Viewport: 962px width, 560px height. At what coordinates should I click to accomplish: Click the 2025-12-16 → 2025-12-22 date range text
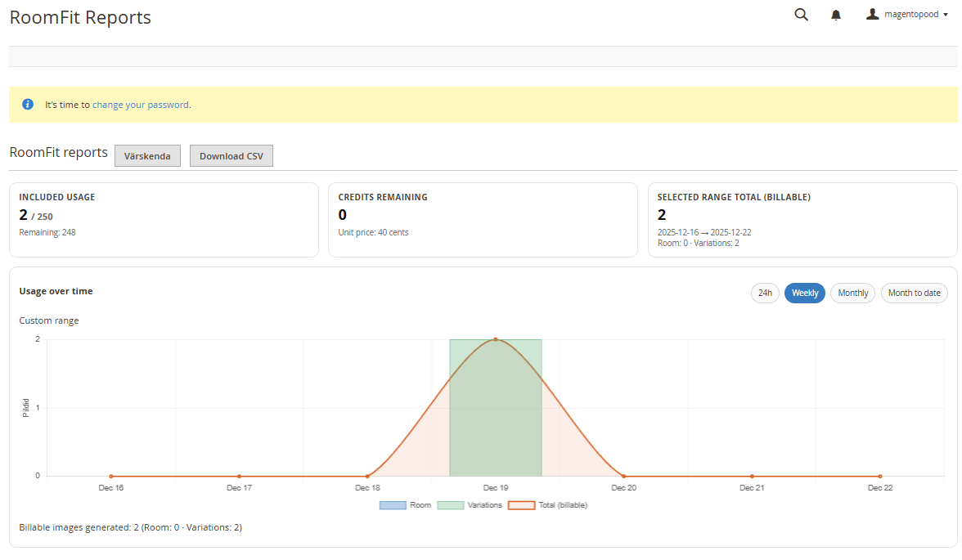tap(704, 232)
